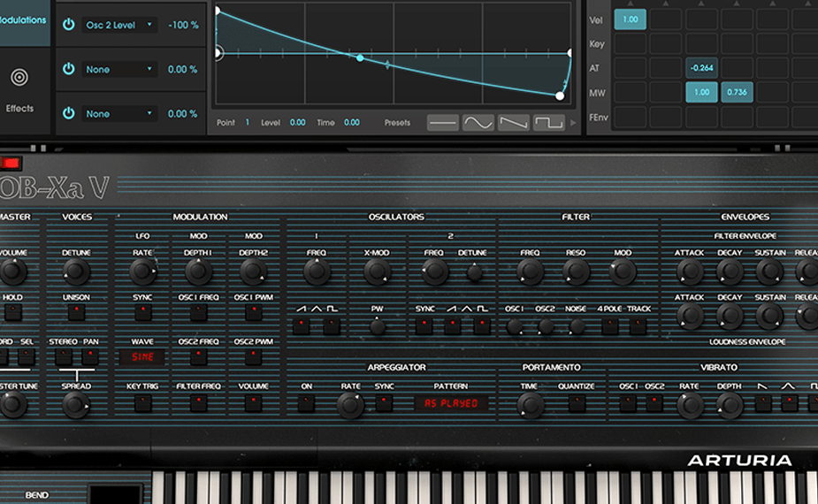818x504 pixels.
Task: Toggle power icon for Osc 2 Level slot
Action: coord(68,25)
